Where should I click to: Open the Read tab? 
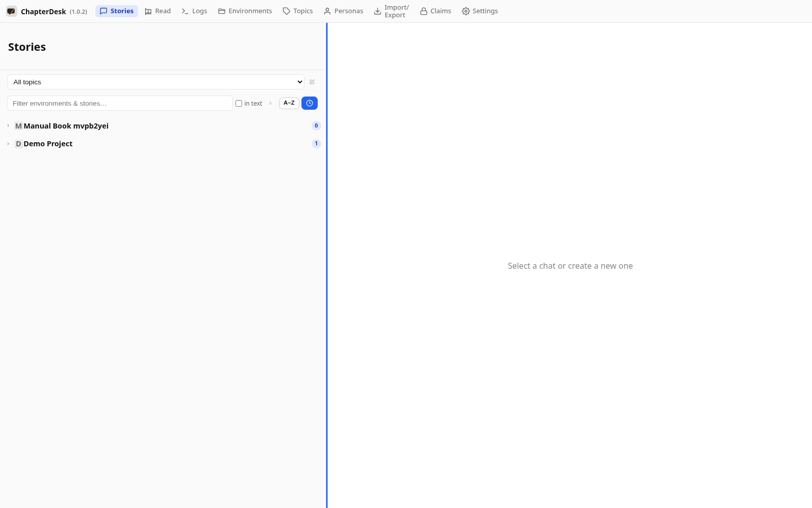pos(158,11)
